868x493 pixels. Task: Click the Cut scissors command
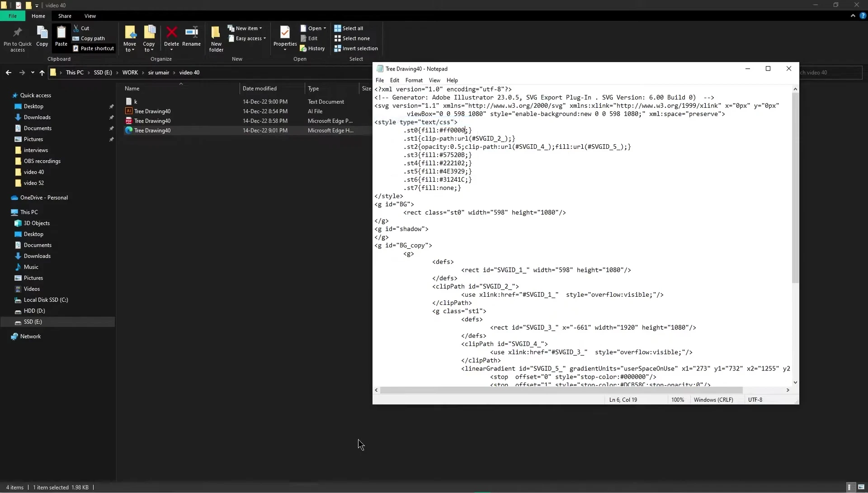pos(81,28)
